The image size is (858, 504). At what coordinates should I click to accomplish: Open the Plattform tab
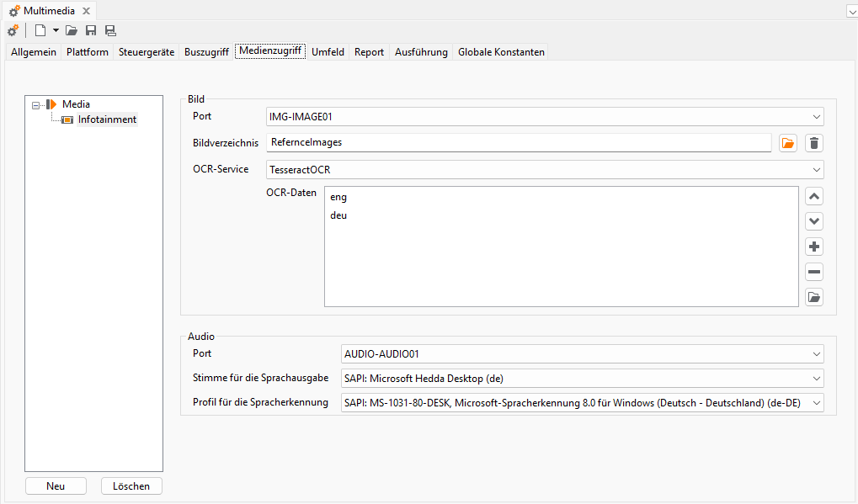[88, 52]
